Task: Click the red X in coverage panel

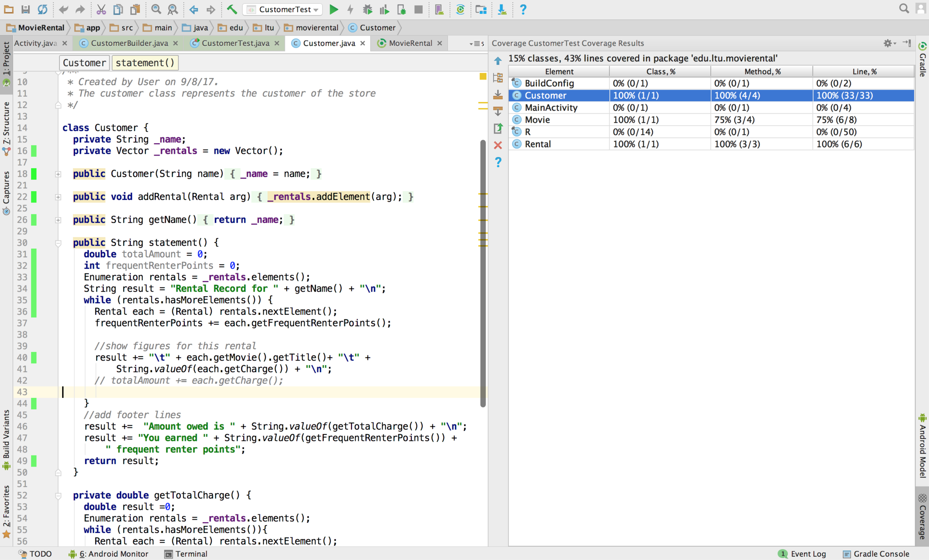Action: tap(498, 145)
